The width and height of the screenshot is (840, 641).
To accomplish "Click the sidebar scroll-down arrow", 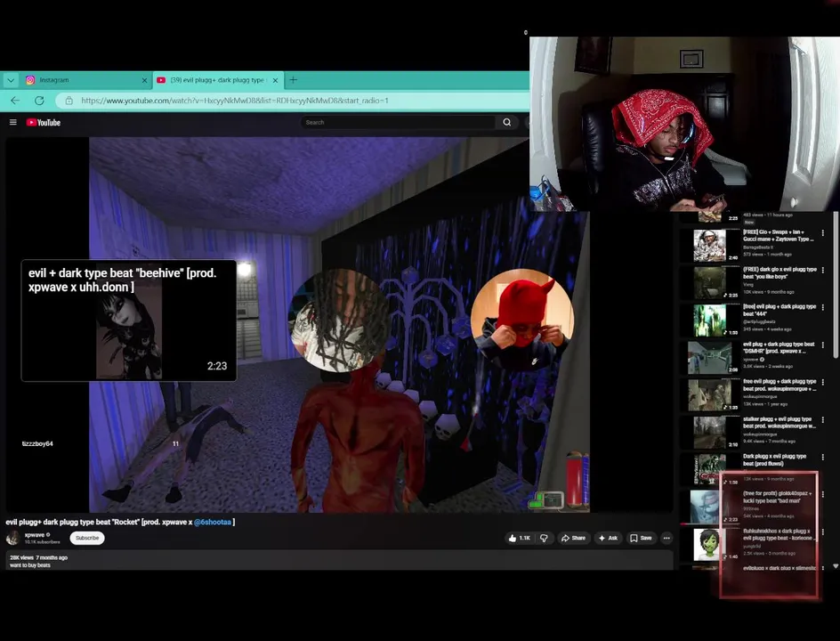I will pos(836,566).
